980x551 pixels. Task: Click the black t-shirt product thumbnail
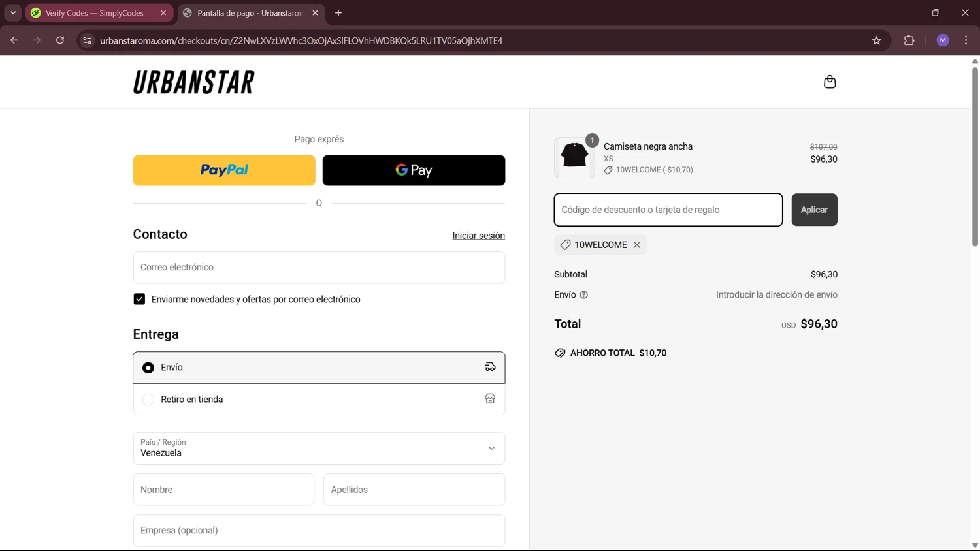pos(574,157)
